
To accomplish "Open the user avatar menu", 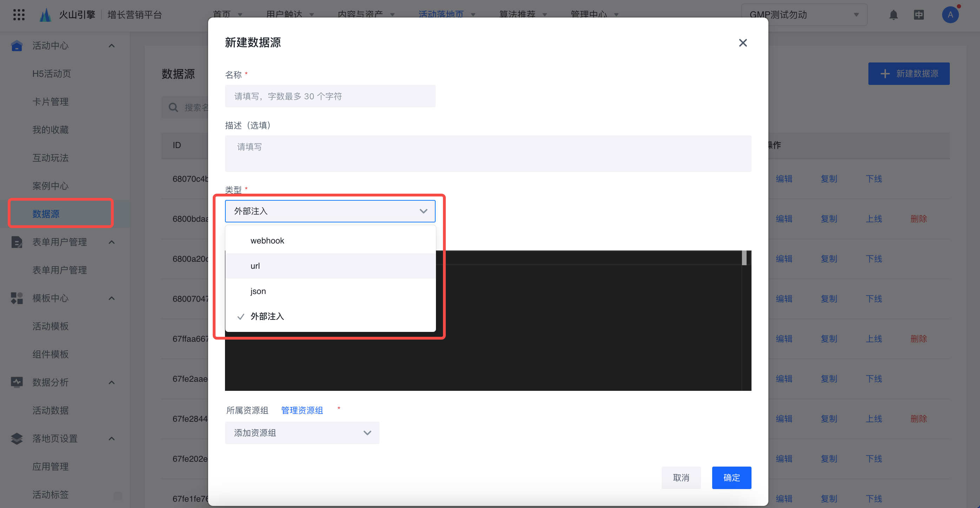I will coord(950,15).
